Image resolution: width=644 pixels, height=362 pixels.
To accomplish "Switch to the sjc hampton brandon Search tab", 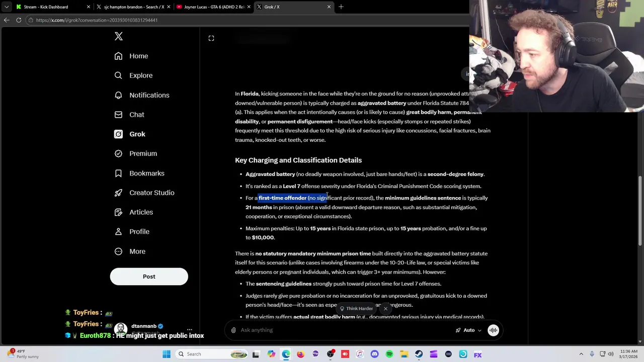I will pyautogui.click(x=133, y=7).
